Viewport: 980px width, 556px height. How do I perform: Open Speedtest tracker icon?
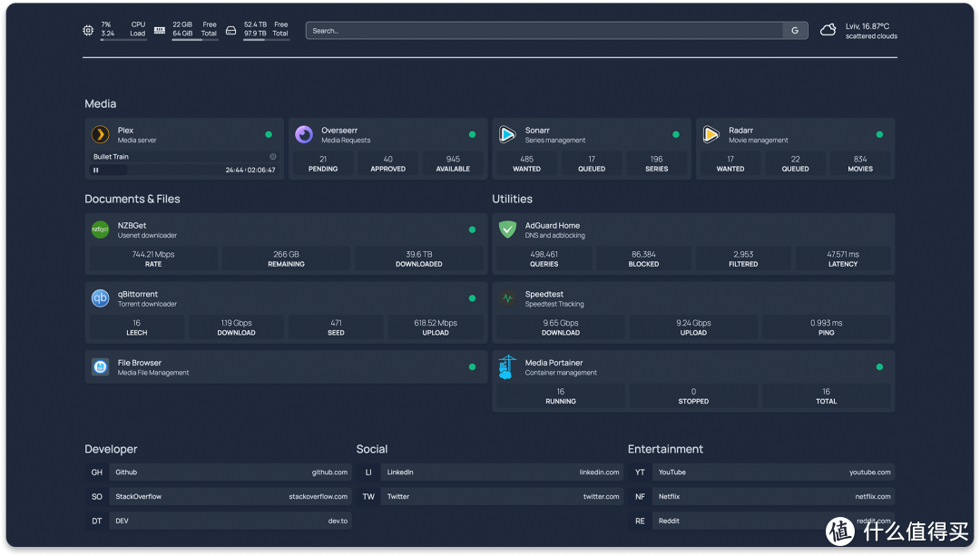click(507, 298)
